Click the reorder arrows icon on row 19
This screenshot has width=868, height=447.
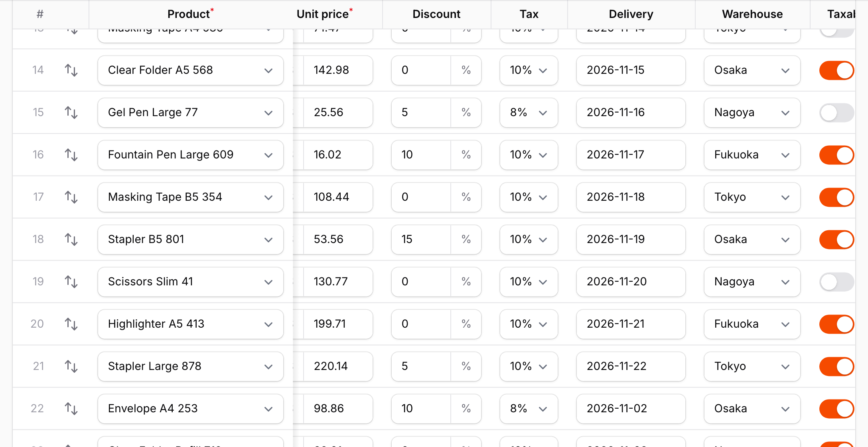pos(71,282)
